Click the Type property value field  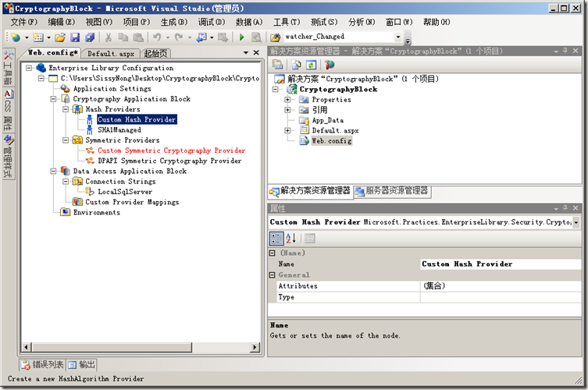tap(501, 297)
